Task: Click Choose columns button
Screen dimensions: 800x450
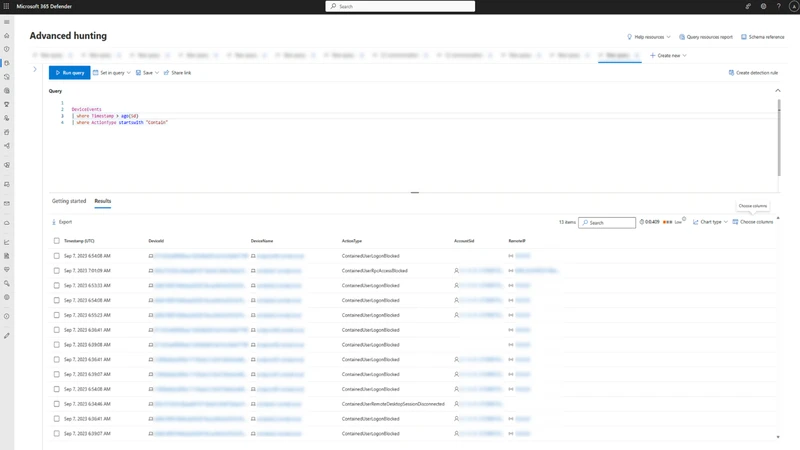Action: (753, 222)
